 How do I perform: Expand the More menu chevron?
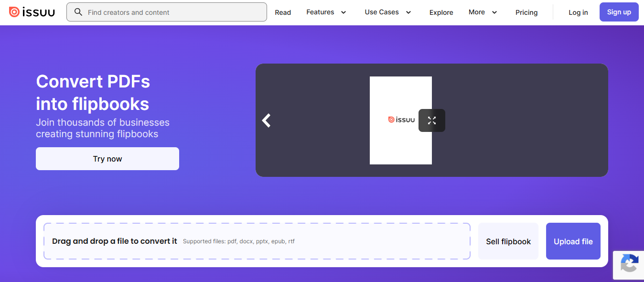coord(494,12)
